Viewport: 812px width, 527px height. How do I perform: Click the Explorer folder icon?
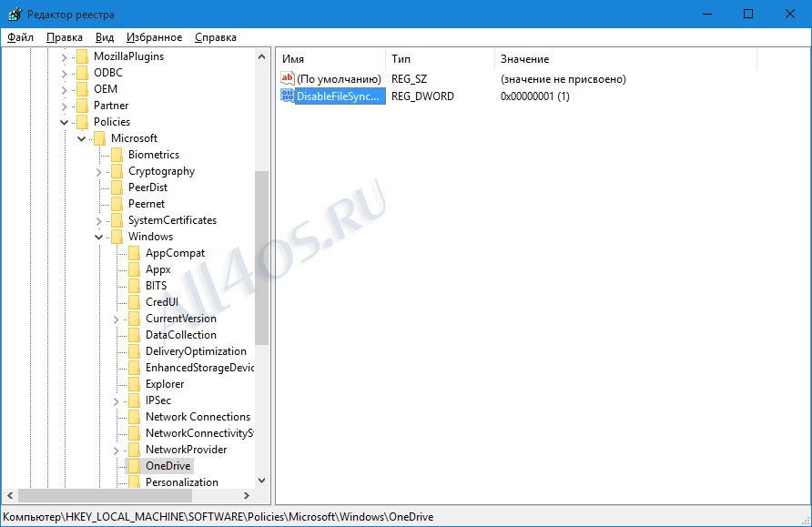[134, 384]
